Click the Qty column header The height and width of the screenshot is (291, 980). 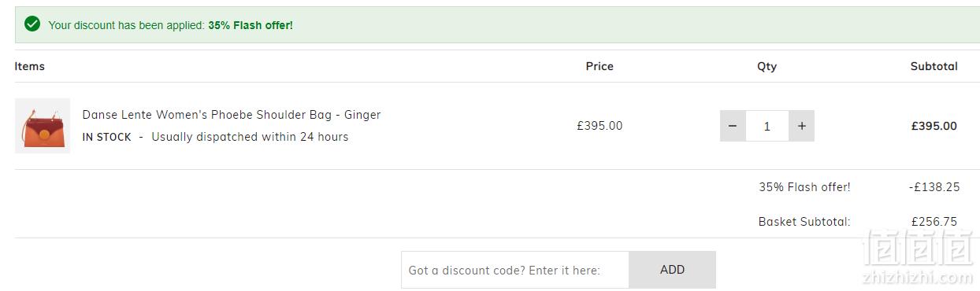tap(767, 67)
